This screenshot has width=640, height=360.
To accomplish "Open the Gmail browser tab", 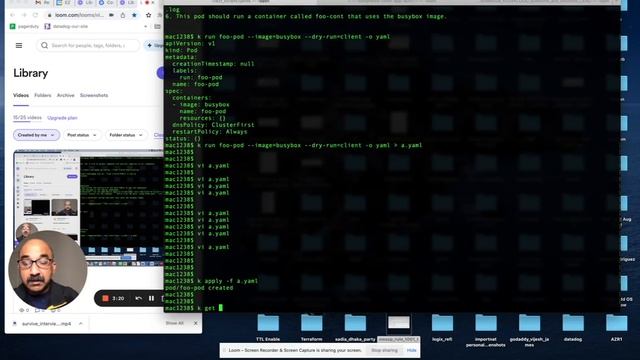I will [43, 2].
